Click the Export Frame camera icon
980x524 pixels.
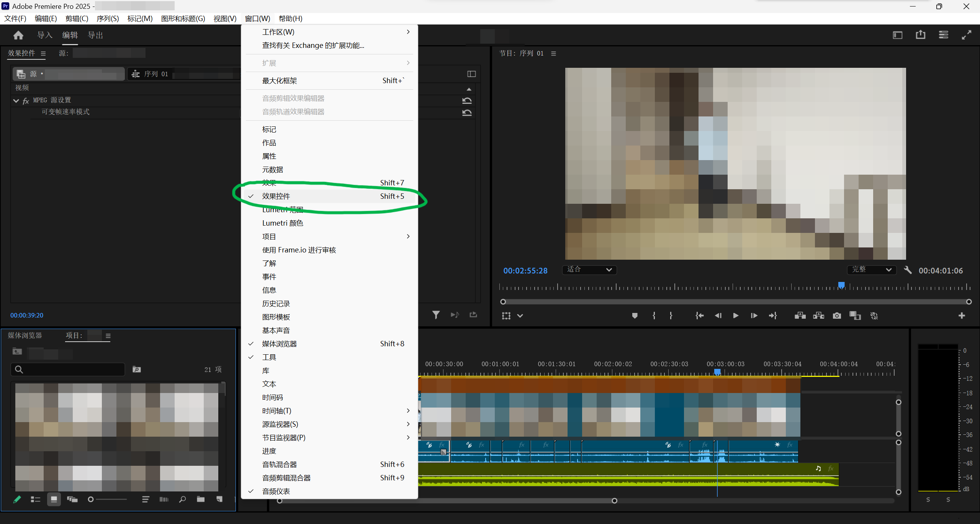[x=837, y=316]
